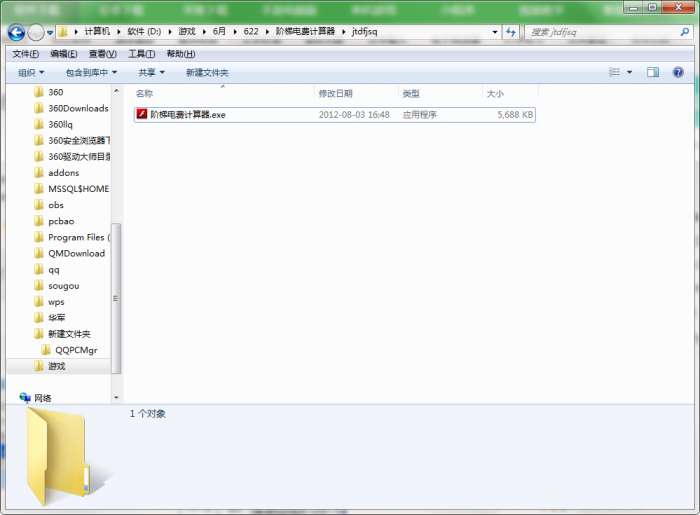
Task: Select the sougou folder in tree
Action: click(x=63, y=286)
